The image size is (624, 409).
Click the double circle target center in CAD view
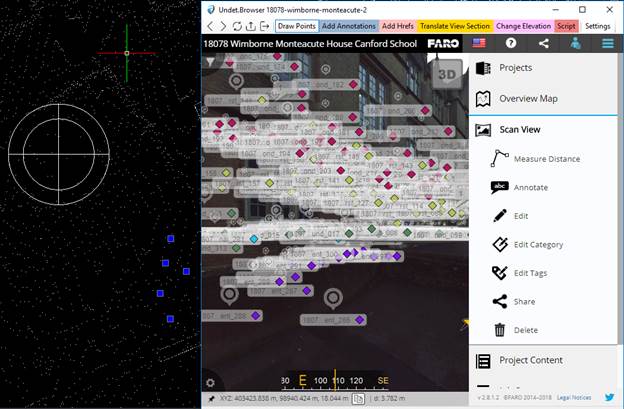[59, 154]
